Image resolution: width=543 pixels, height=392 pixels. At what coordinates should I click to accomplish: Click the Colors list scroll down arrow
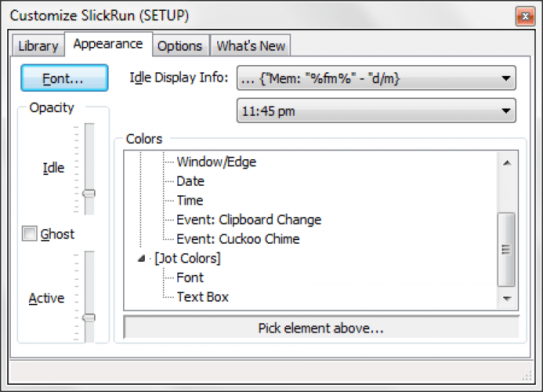click(x=507, y=298)
